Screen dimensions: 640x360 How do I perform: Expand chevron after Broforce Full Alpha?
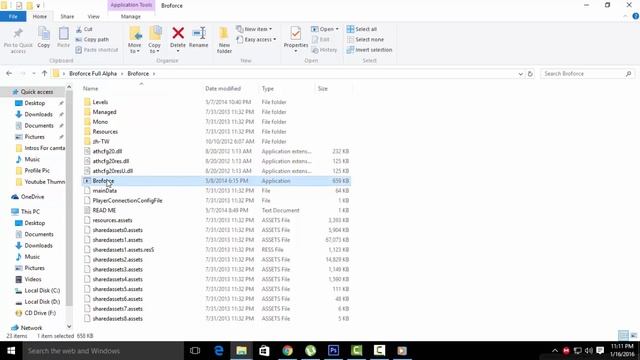[x=122, y=74]
